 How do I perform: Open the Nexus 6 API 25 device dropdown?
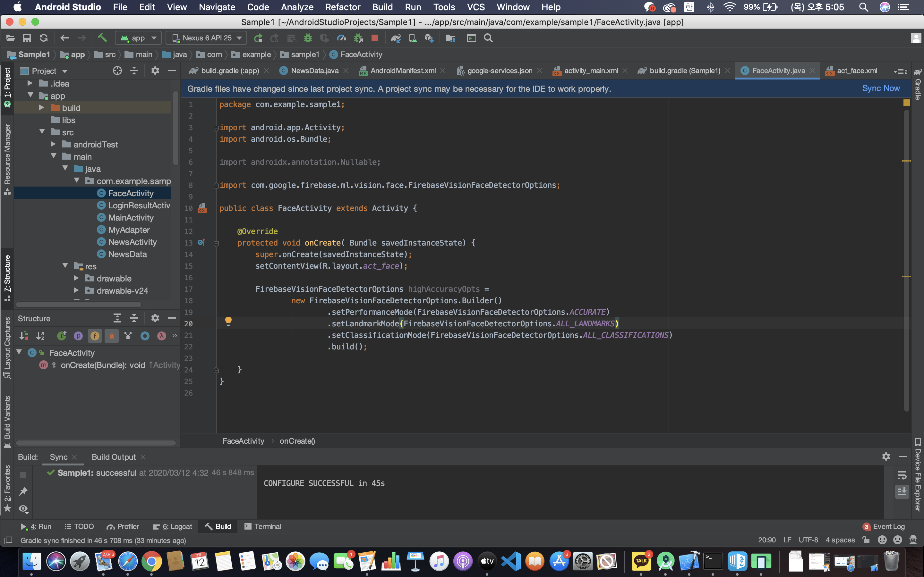[207, 38]
